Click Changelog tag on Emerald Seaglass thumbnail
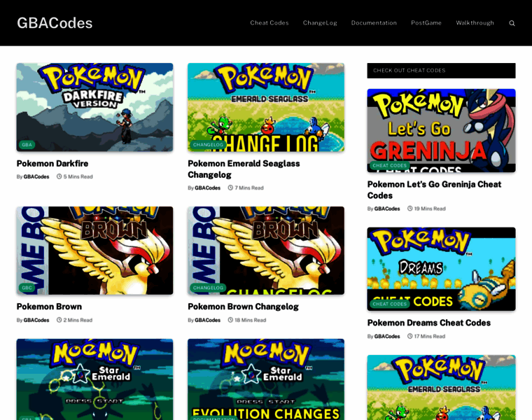Image resolution: width=532 pixels, height=420 pixels. tap(208, 145)
